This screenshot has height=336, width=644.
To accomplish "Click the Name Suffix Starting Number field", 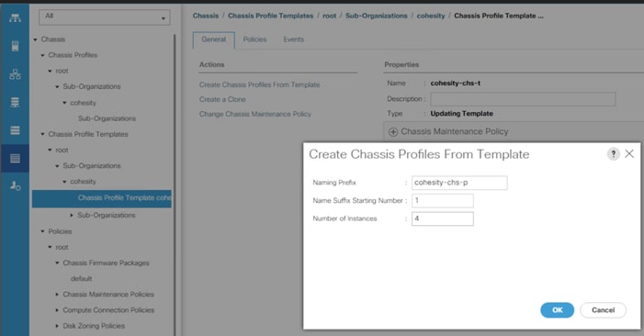I will click(443, 201).
